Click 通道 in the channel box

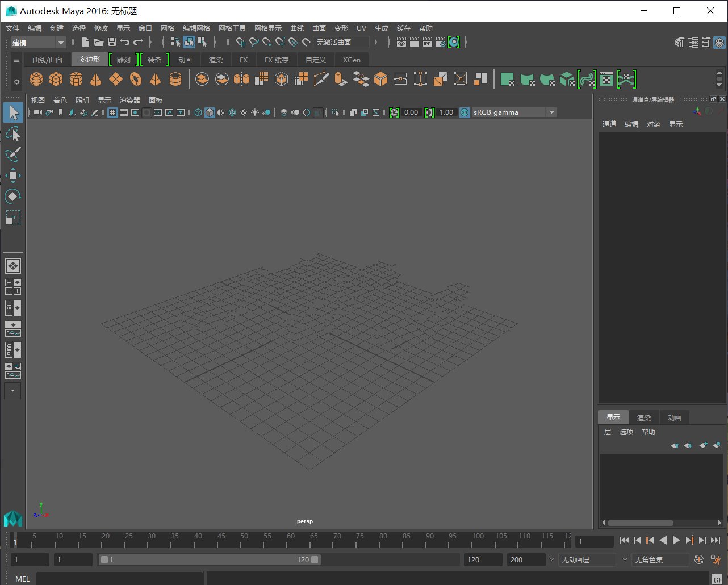tap(609, 124)
